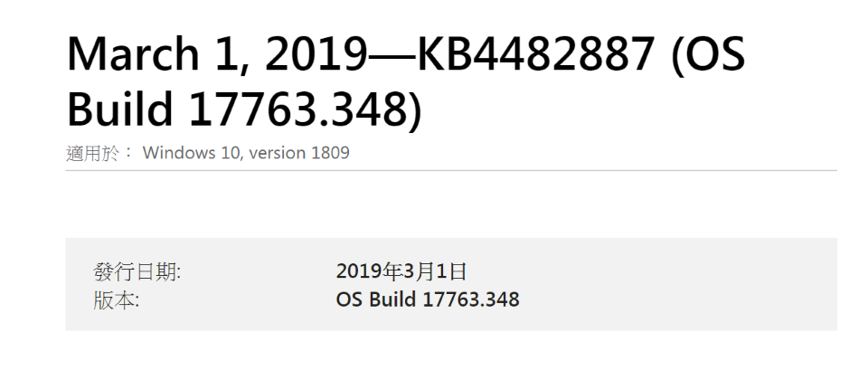Click the Windows 10 text under the title

point(192,153)
